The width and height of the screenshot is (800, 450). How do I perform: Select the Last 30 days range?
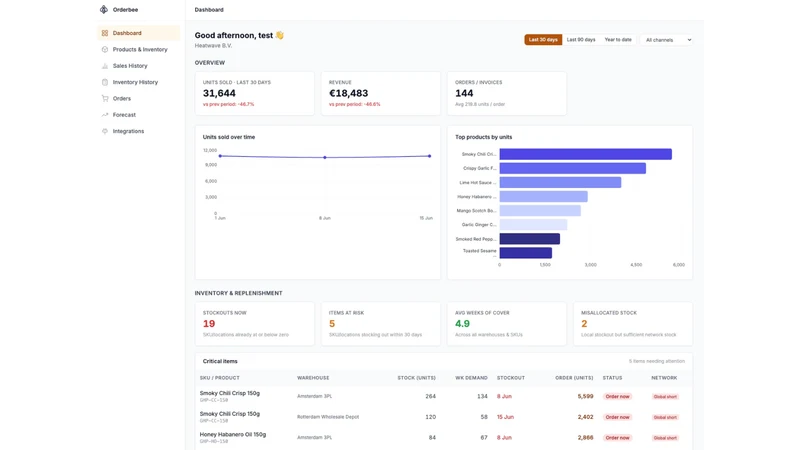[543, 40]
